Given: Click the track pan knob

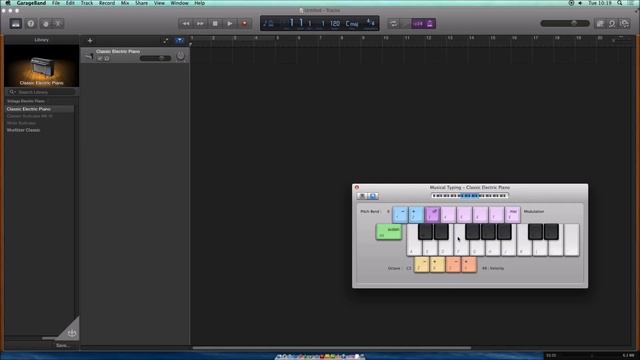Looking at the screenshot, I should tap(180, 56).
